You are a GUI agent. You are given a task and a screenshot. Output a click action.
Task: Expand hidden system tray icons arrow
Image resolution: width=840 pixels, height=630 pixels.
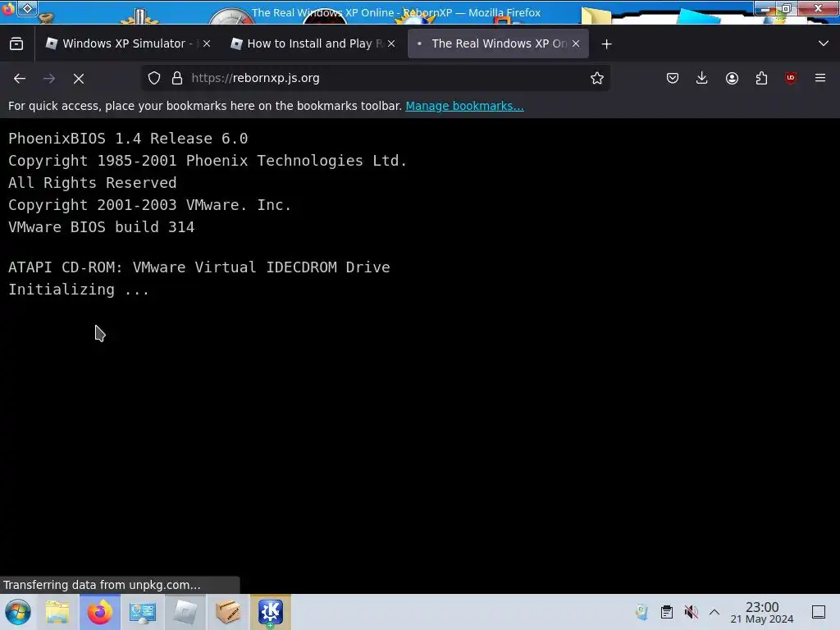[714, 612]
